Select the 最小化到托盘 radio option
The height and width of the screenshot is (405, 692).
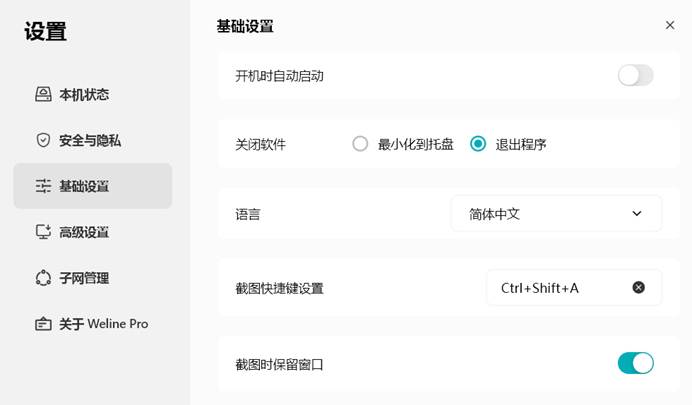[360, 144]
